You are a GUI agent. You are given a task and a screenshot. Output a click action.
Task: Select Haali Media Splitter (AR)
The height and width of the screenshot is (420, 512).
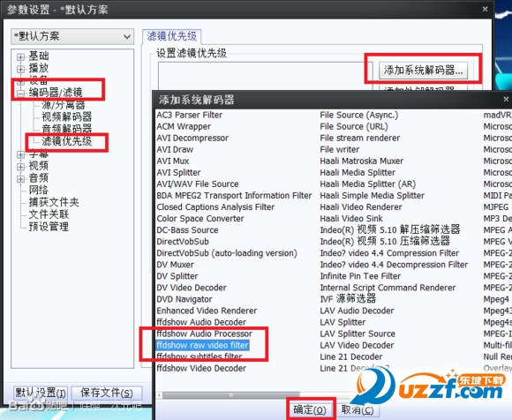pos(368,184)
